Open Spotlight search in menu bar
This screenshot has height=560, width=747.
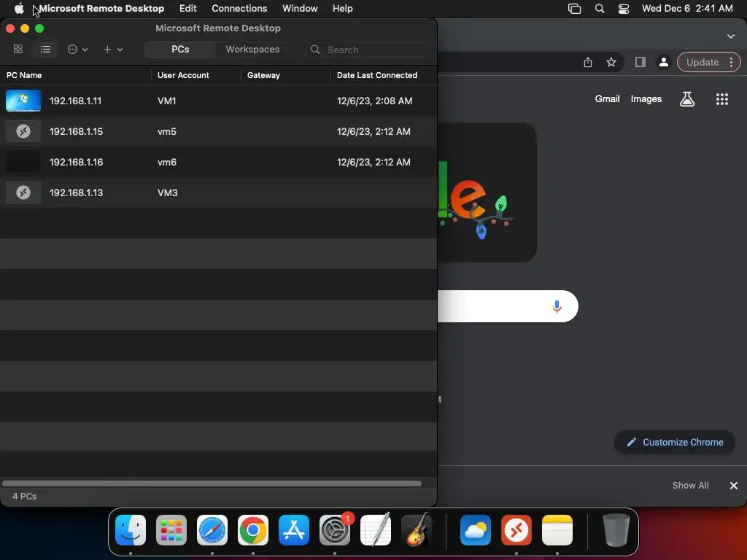(600, 9)
